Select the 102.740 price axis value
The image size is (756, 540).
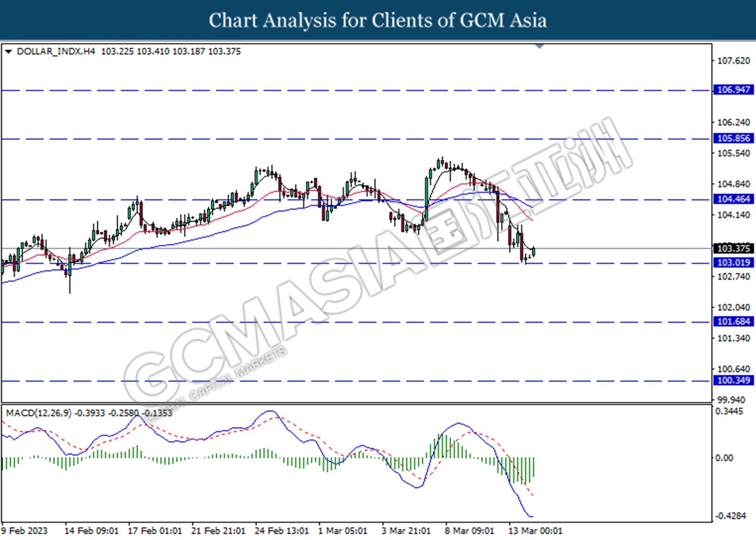tap(733, 276)
